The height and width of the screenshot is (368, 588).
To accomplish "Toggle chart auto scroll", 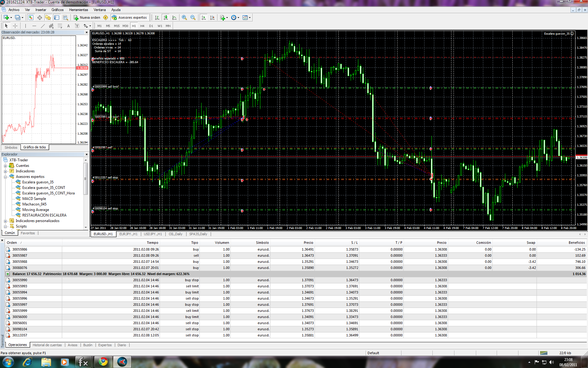I will coord(204,17).
